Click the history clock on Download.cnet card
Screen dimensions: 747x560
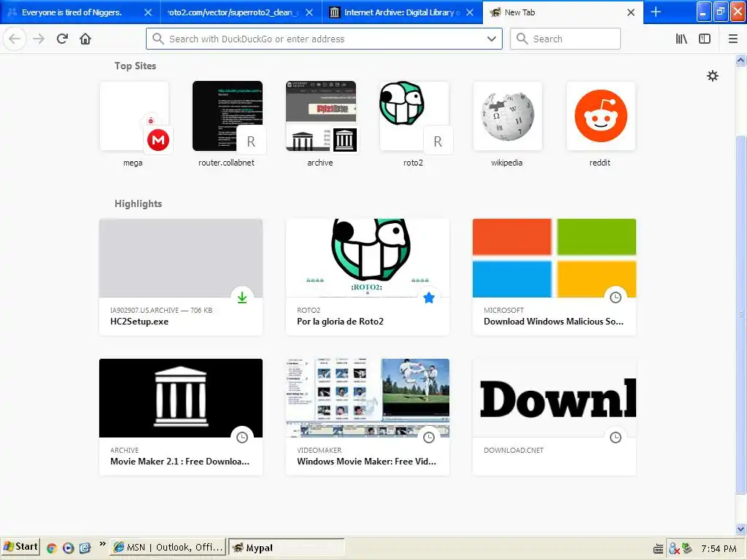click(x=616, y=437)
